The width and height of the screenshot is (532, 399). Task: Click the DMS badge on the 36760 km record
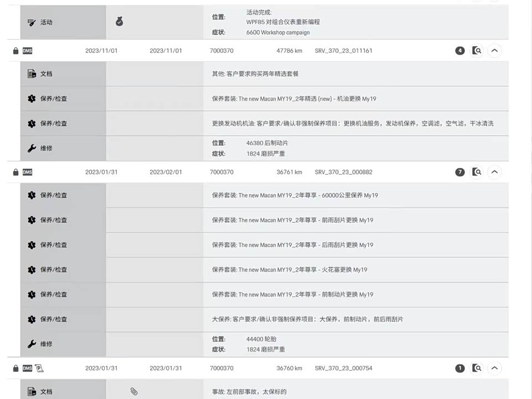point(28,368)
